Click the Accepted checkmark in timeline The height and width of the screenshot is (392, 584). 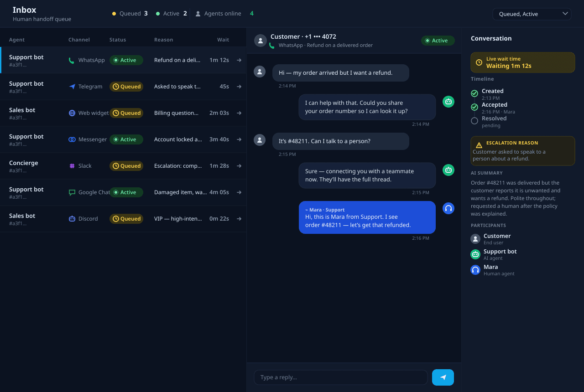474,107
